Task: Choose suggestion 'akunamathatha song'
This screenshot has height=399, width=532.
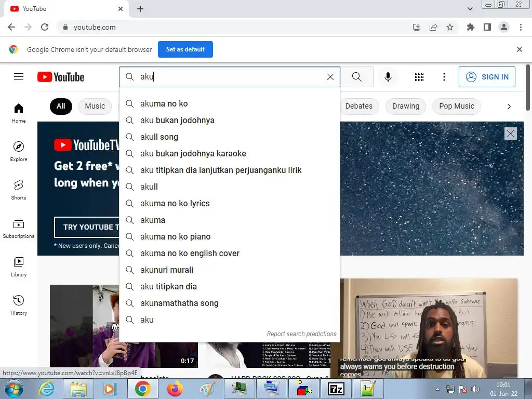Action: point(230,303)
